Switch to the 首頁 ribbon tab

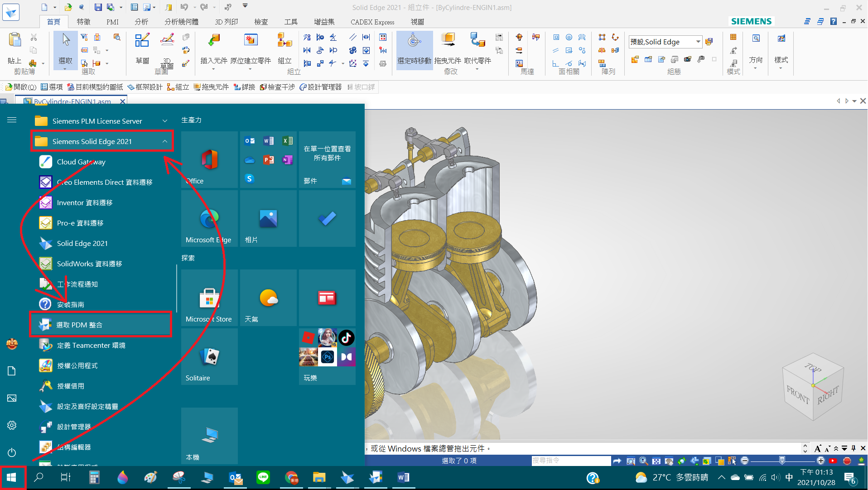[53, 22]
